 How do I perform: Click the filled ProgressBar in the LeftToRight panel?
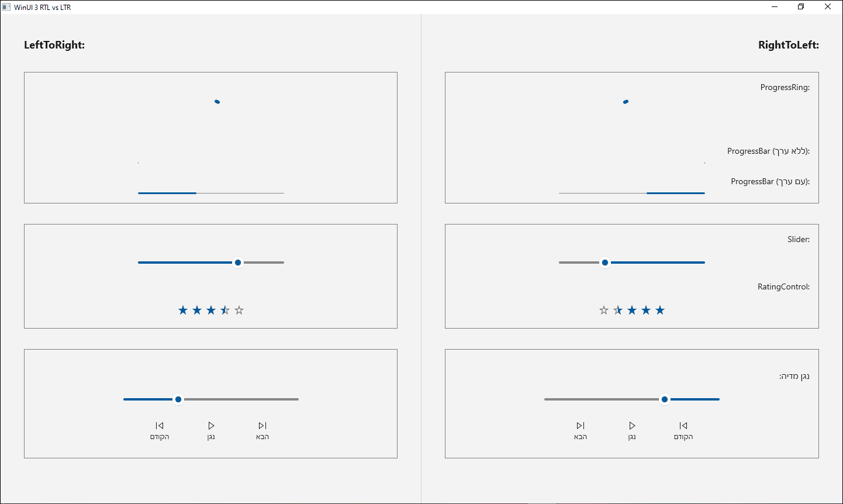(x=167, y=192)
